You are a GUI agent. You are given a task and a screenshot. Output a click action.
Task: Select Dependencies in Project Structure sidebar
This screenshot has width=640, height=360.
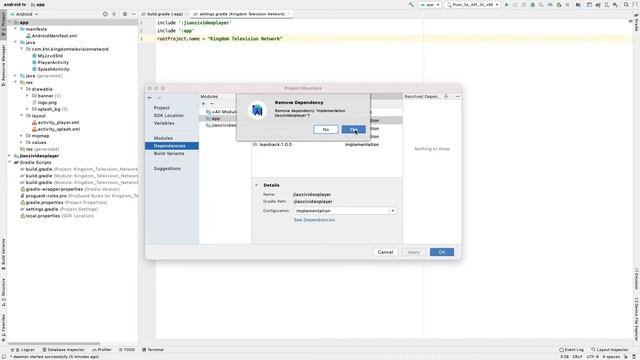pos(172,146)
